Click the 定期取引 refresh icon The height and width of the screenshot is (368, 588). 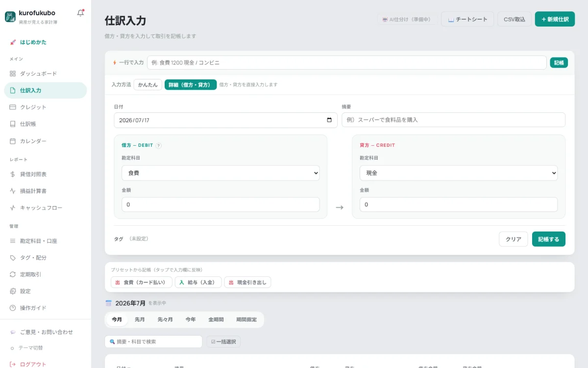(x=13, y=274)
